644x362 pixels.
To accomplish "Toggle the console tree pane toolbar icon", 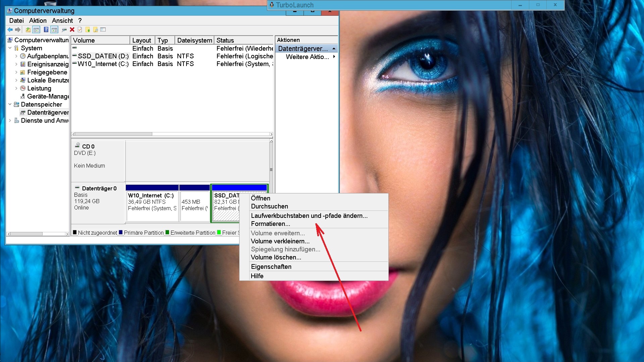I will 36,30.
